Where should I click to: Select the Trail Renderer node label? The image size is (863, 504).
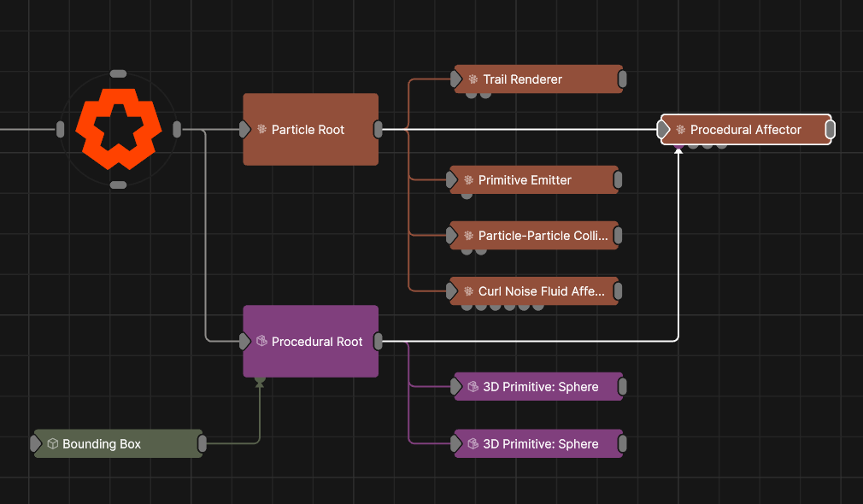click(x=522, y=79)
